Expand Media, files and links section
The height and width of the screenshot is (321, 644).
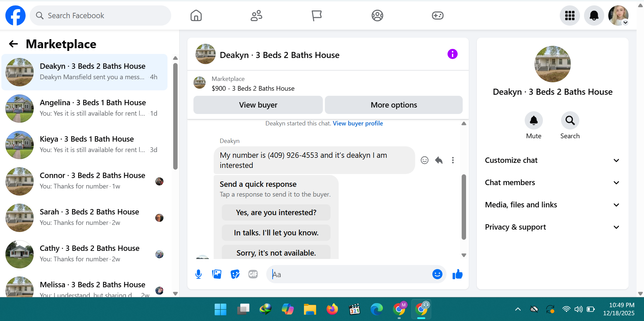click(x=552, y=205)
